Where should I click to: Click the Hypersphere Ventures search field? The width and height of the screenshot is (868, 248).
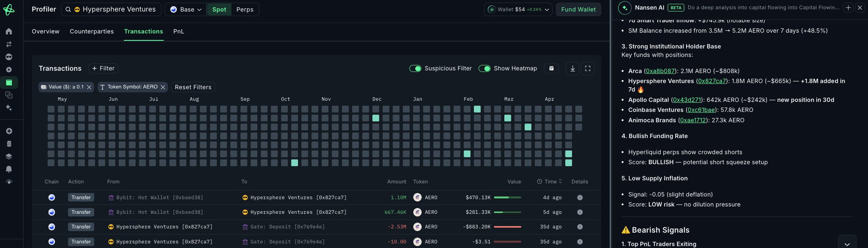(x=115, y=9)
